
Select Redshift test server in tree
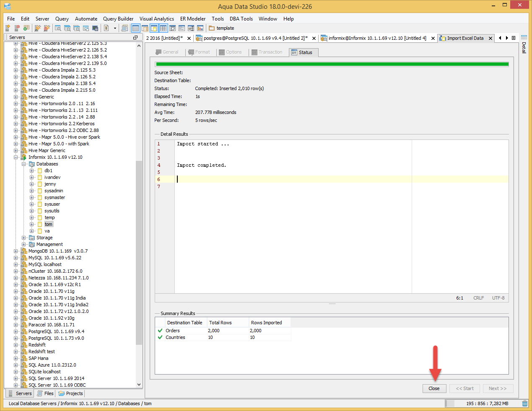42,352
